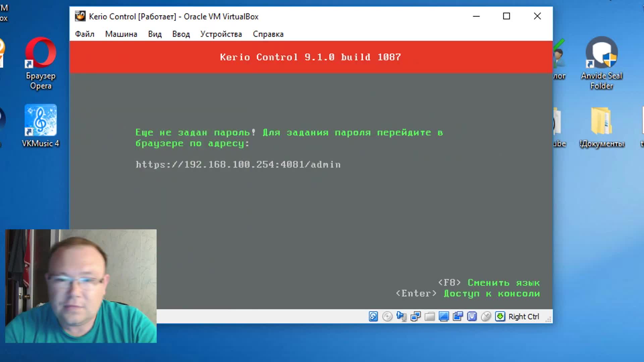The width and height of the screenshot is (644, 362).
Task: Open the Машина menu
Action: click(121, 34)
